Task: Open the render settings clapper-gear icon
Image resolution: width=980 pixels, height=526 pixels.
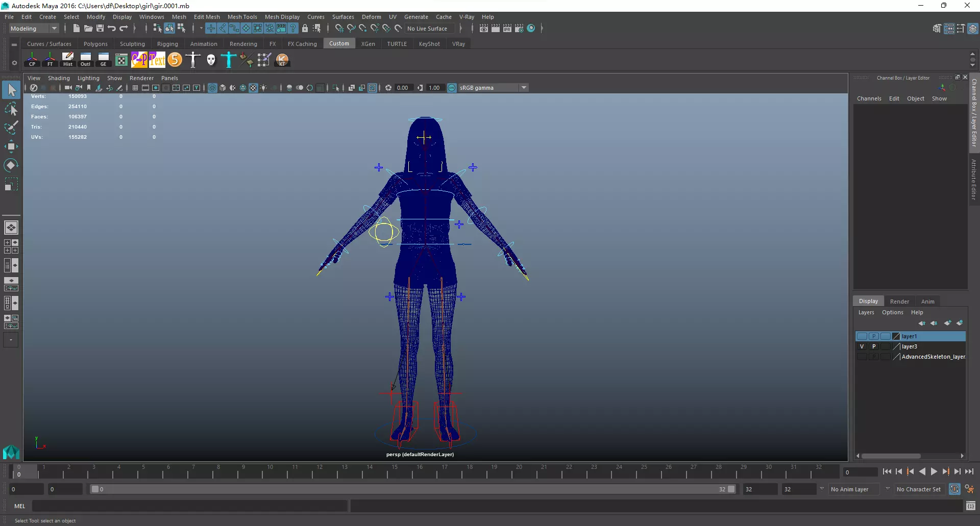Action: point(519,29)
